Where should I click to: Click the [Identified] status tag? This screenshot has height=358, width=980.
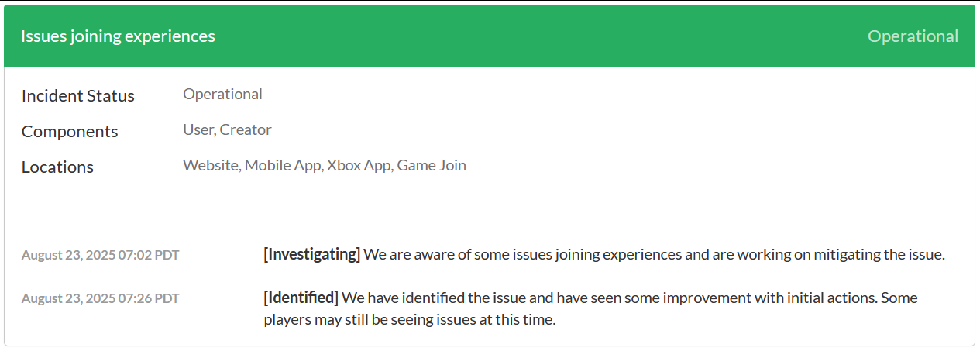(x=301, y=298)
